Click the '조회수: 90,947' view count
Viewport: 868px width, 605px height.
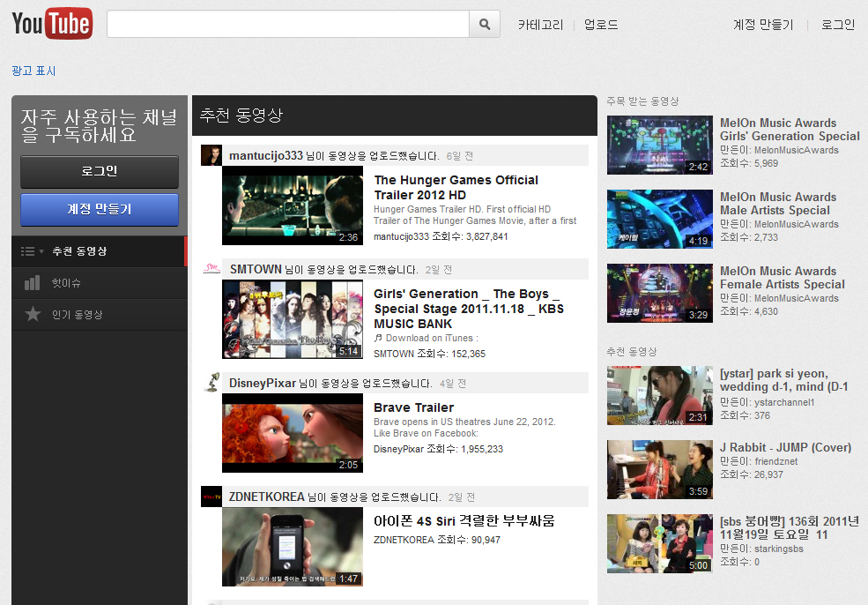(x=469, y=540)
